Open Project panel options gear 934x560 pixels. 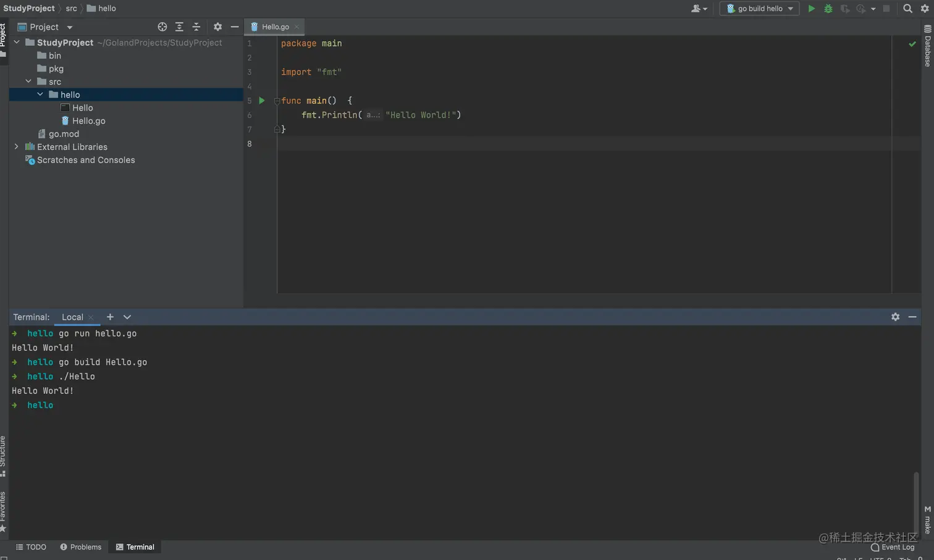pos(217,27)
